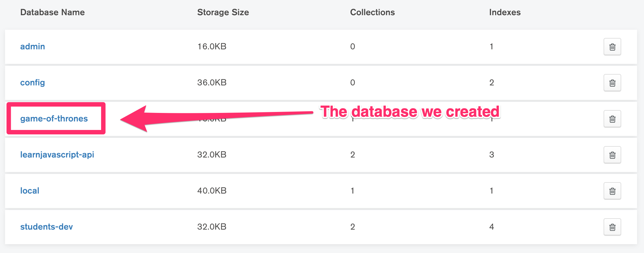Select the highlighted game-of-thrones database
The height and width of the screenshot is (253, 644).
[54, 119]
